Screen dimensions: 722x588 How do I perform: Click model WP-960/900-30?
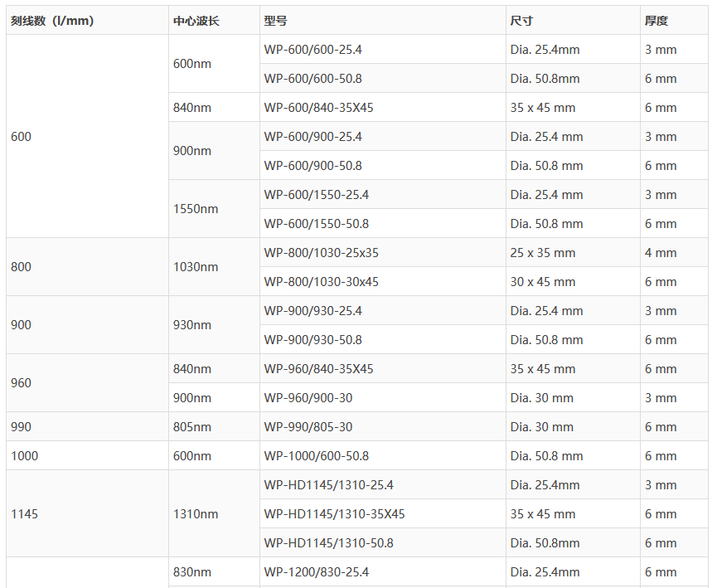tap(308, 398)
